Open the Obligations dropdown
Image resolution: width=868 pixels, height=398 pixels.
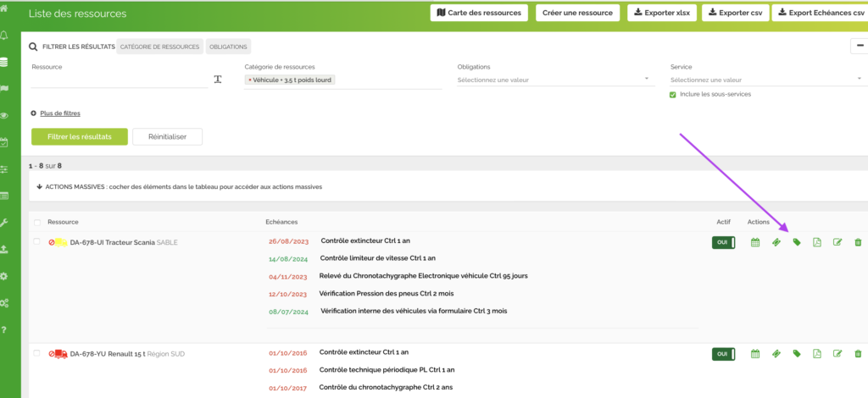point(555,80)
